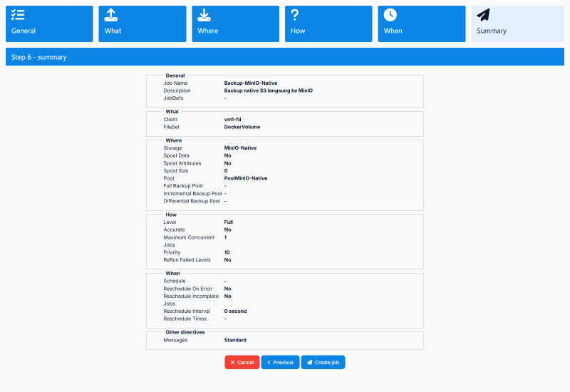Viewport: 570px width, 392px height.
Task: Select job name value Backup-MinIO-Native
Action: coord(251,83)
